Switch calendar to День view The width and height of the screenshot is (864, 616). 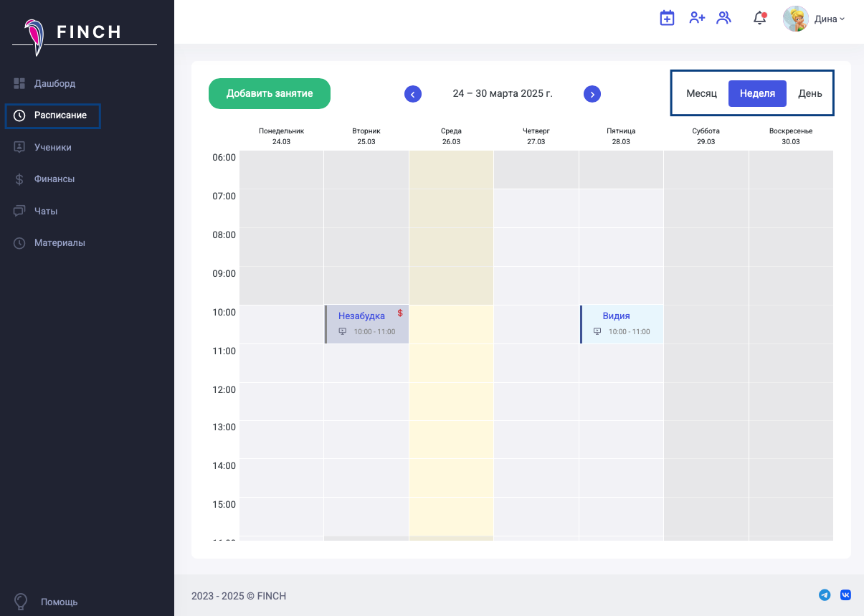click(x=810, y=94)
